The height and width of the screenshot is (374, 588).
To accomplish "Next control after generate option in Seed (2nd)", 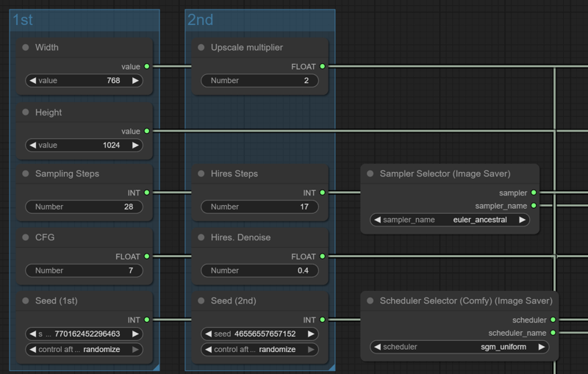I will tap(311, 350).
